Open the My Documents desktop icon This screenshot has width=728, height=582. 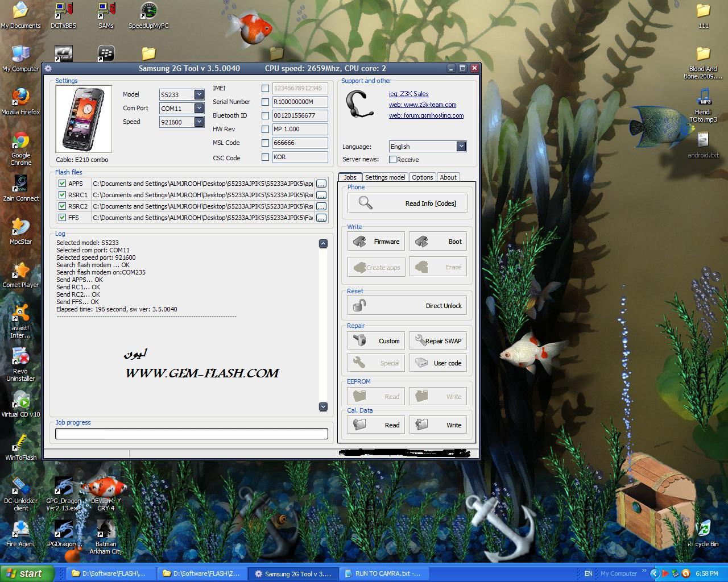tap(20, 15)
